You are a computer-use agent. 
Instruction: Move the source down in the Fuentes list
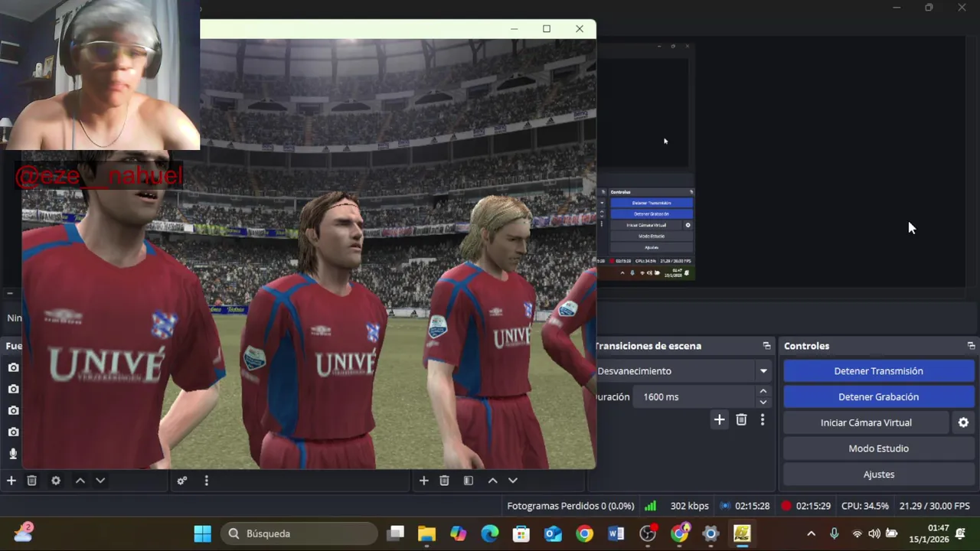(100, 481)
